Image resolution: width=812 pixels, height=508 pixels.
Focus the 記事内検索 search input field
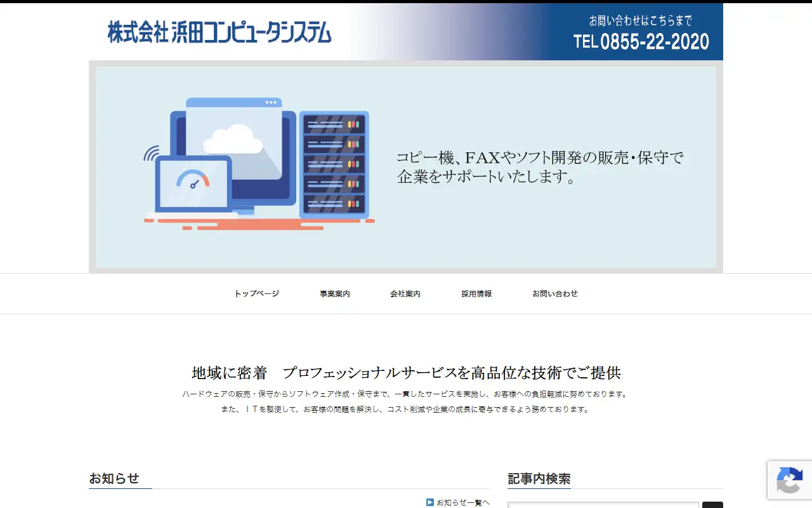[603, 505]
